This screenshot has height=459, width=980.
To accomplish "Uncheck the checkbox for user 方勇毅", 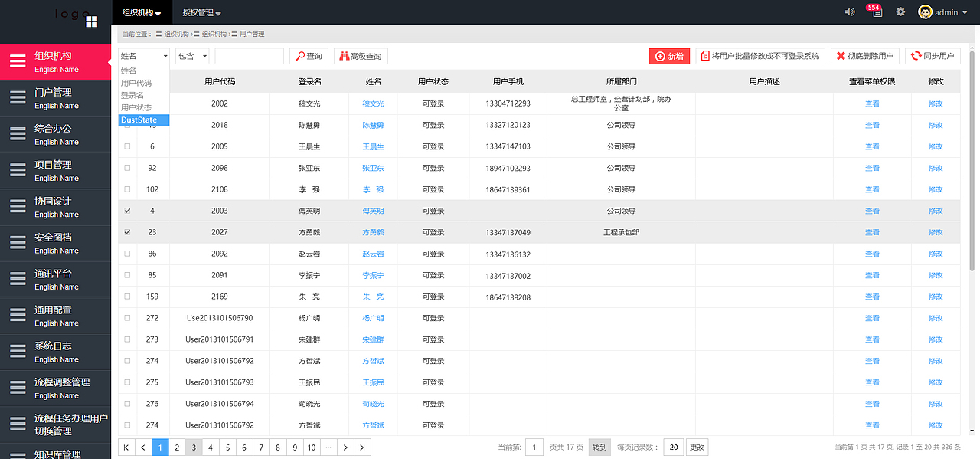I will click(126, 232).
